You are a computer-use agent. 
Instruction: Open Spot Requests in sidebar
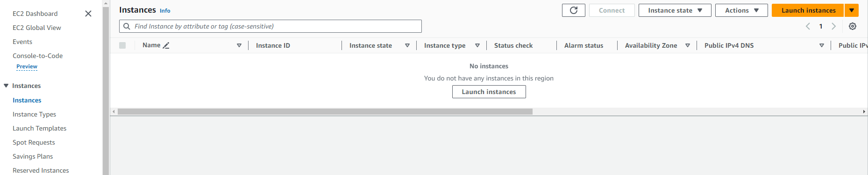[34, 142]
